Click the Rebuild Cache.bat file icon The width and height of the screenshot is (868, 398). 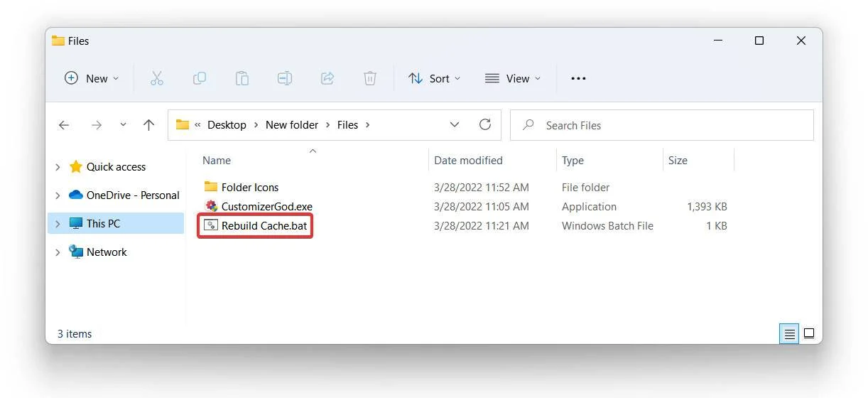[211, 225]
